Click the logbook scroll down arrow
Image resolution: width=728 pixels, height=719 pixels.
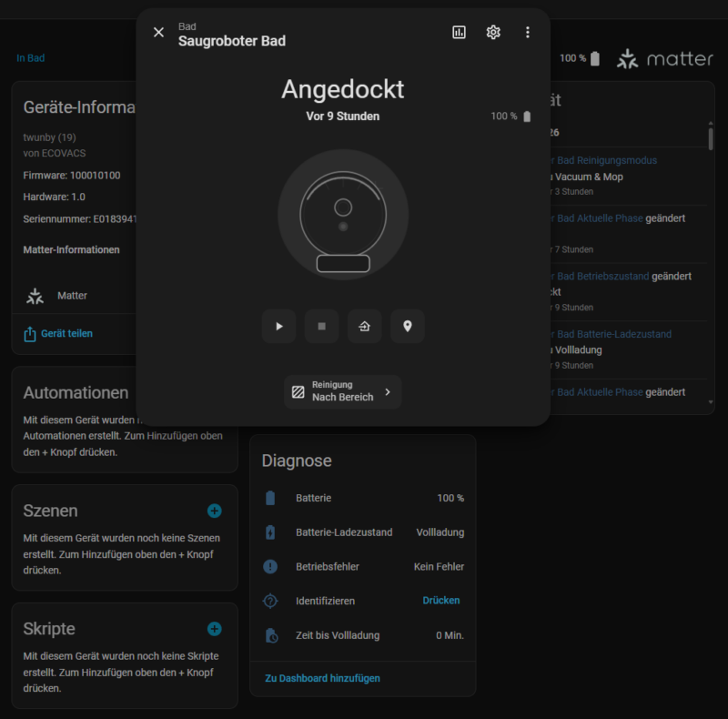click(x=711, y=402)
